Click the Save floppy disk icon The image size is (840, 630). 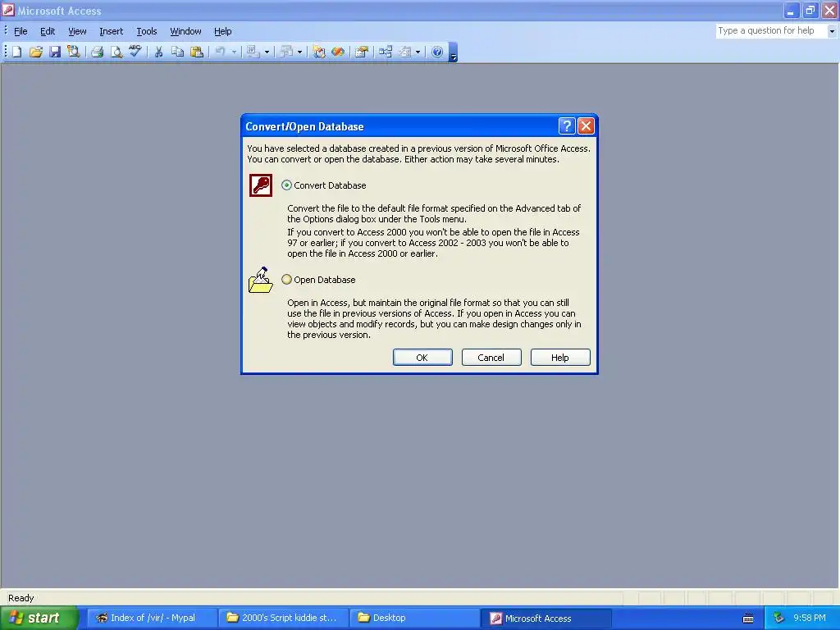click(55, 52)
